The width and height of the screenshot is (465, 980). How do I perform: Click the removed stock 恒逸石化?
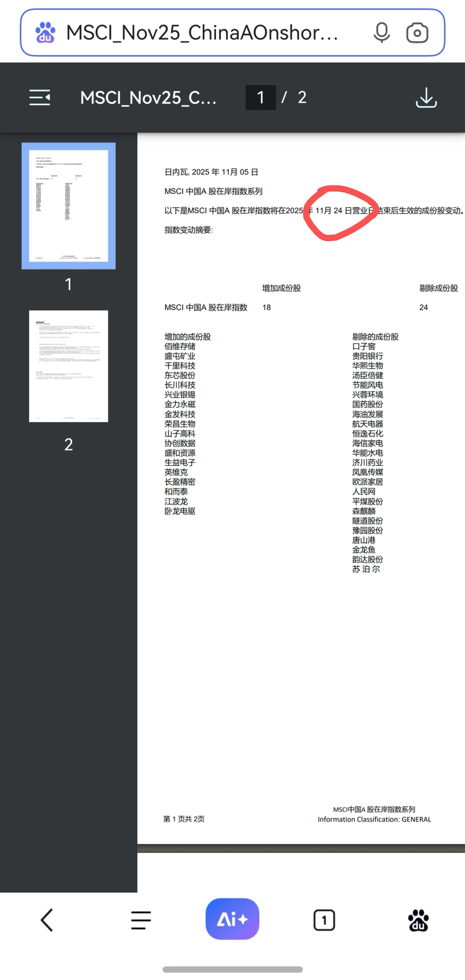[368, 433]
